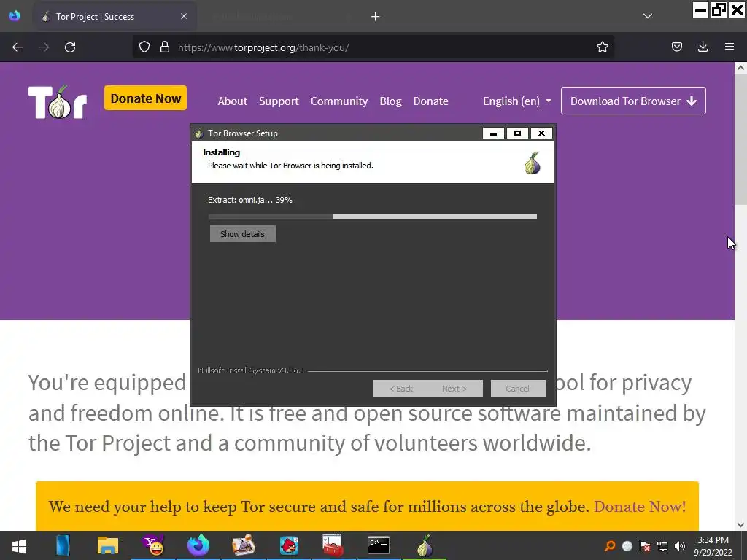Go back using the browser back arrow

click(18, 47)
